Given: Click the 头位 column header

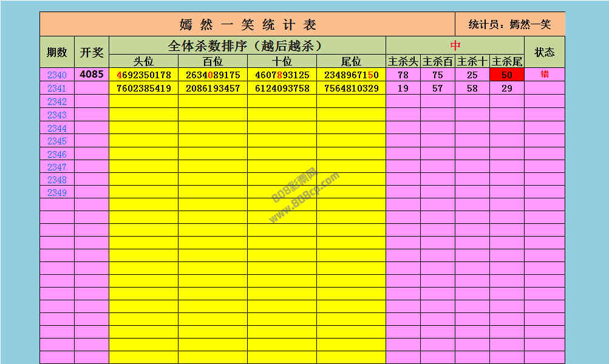Looking at the screenshot, I should 144,61.
